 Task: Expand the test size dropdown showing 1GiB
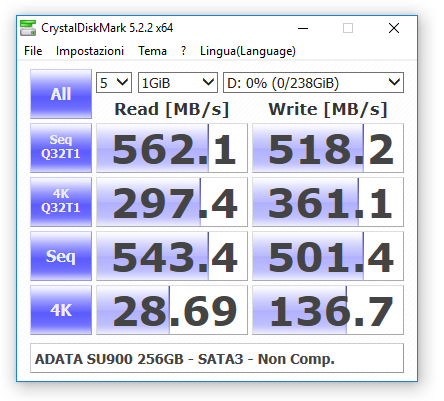[x=178, y=82]
